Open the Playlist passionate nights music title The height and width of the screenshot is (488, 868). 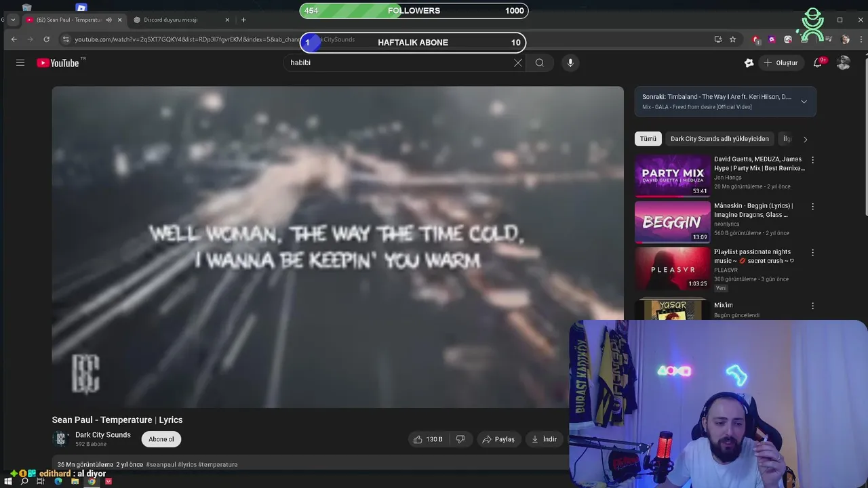point(754,256)
